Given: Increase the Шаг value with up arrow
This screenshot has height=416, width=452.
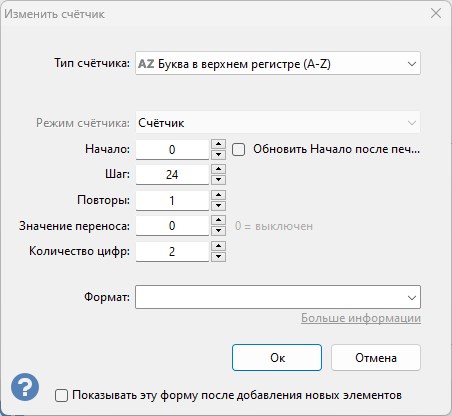Looking at the screenshot, I should (x=218, y=169).
